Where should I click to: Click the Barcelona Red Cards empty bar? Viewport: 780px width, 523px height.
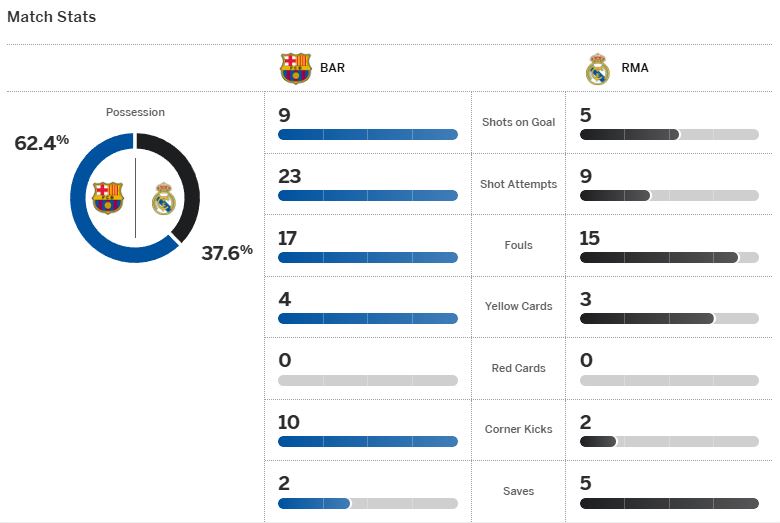point(368,380)
